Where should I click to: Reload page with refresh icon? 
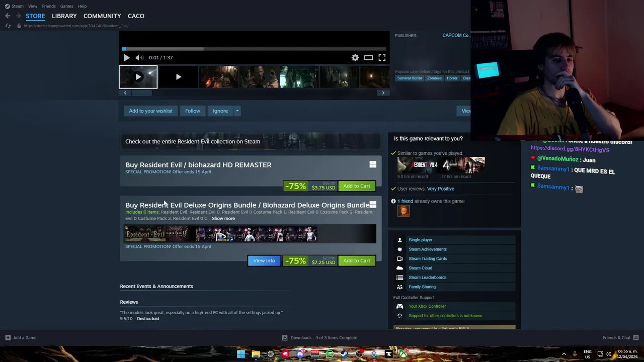(8, 26)
